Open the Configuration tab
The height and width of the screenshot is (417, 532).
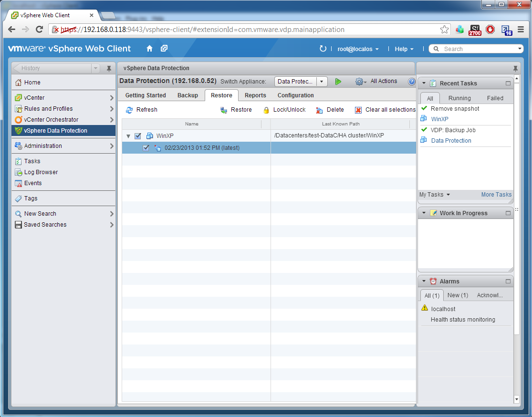coord(295,95)
